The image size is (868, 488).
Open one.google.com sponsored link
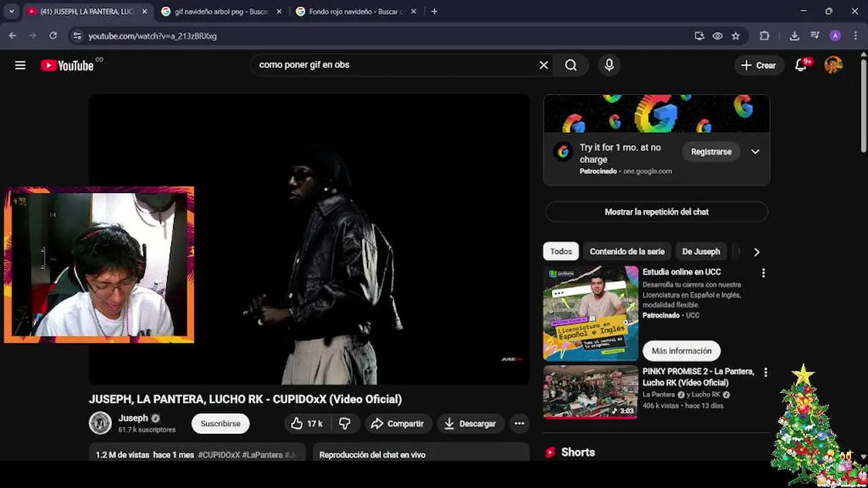(x=647, y=171)
